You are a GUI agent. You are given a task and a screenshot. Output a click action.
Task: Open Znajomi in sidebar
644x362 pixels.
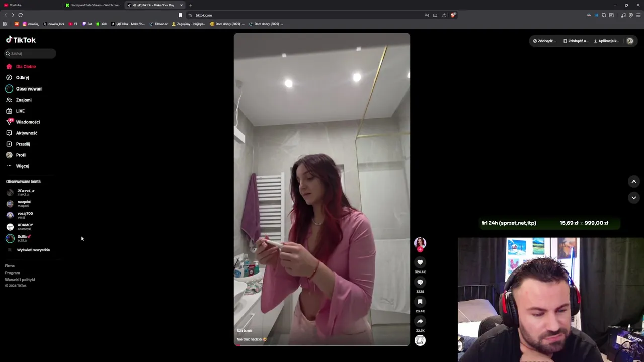coord(19,100)
